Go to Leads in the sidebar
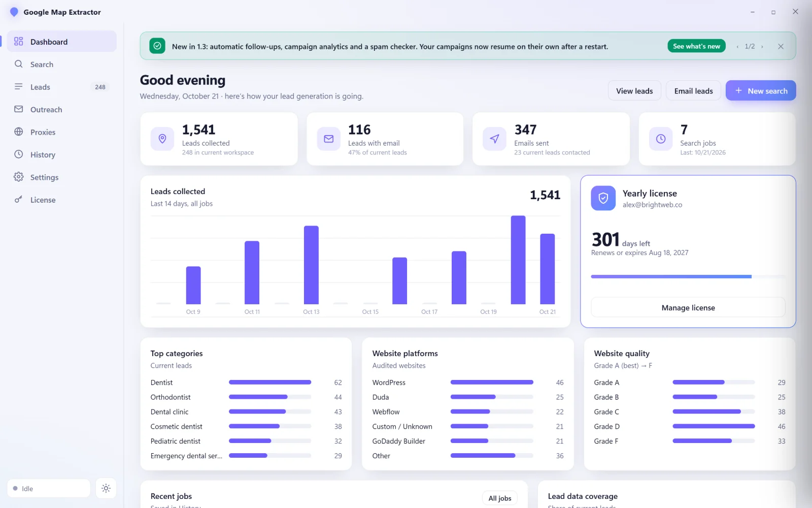Screen dimensions: 812x508 (61, 87)
